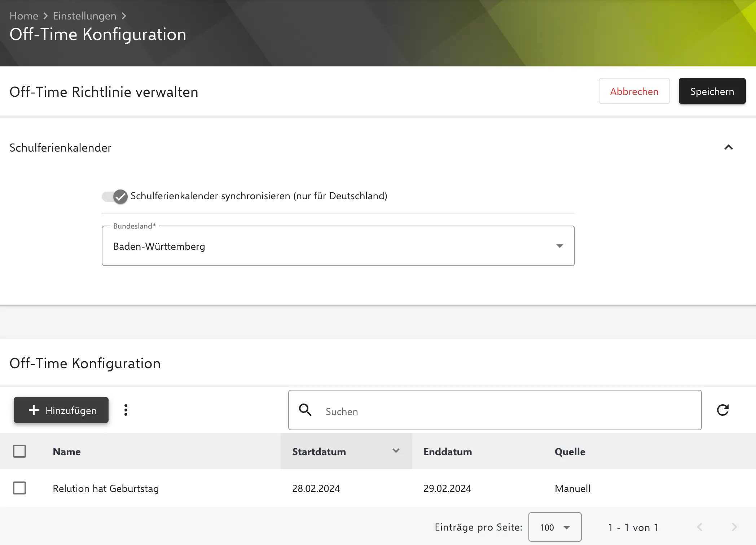The image size is (756, 545).
Task: Open Einstellungen breadcrumb link
Action: tap(84, 16)
